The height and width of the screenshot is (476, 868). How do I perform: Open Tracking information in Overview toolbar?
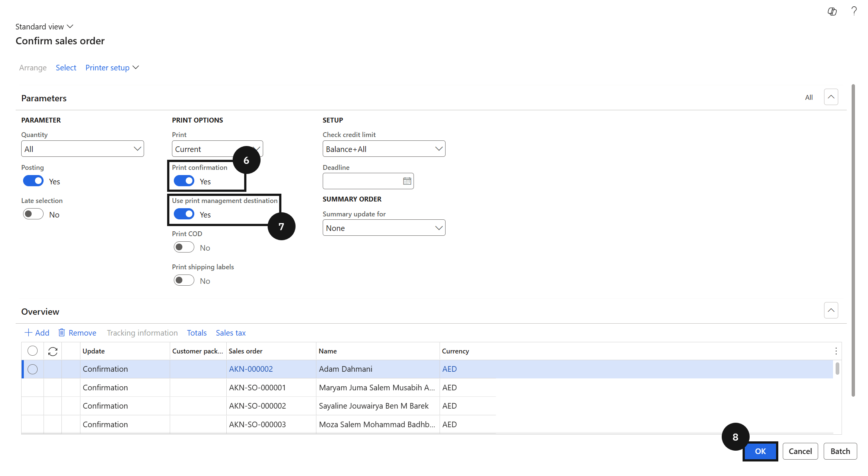coord(142,333)
